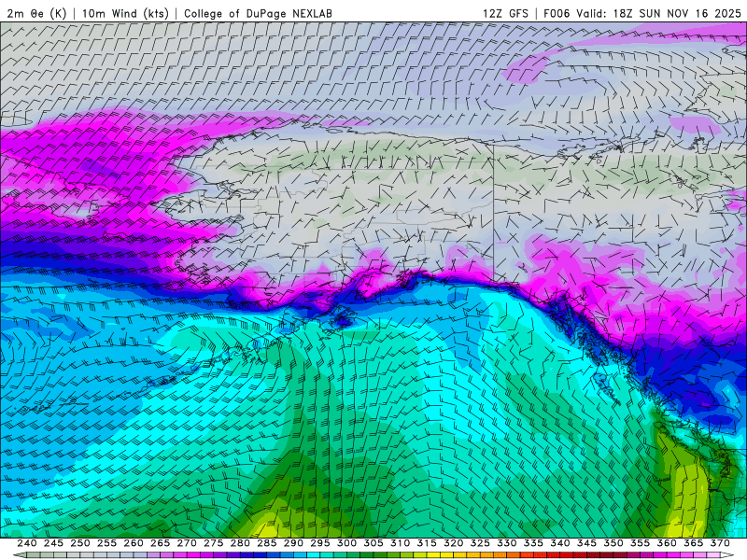Click the '10m Wind (kts)' header label
Image resolution: width=747 pixels, height=560 pixels.
tap(125, 13)
